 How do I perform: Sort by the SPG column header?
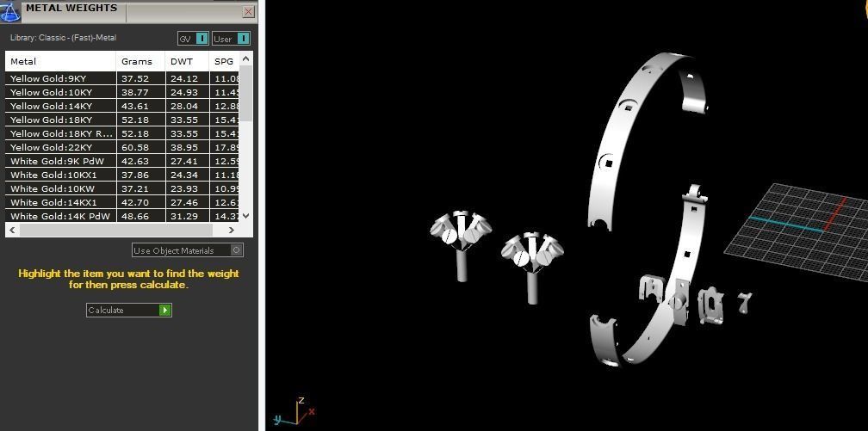point(224,61)
